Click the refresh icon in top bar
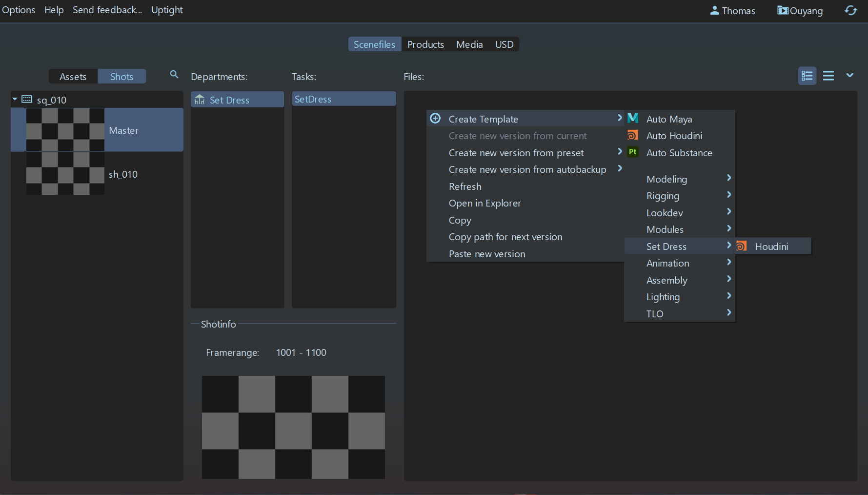The width and height of the screenshot is (868, 495). 850,11
